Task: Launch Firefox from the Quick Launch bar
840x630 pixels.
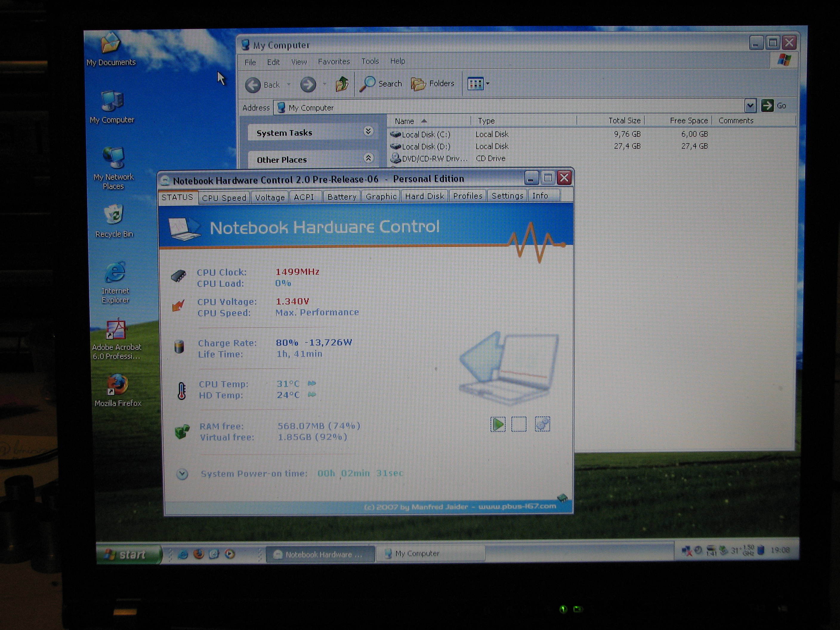Action: (198, 555)
